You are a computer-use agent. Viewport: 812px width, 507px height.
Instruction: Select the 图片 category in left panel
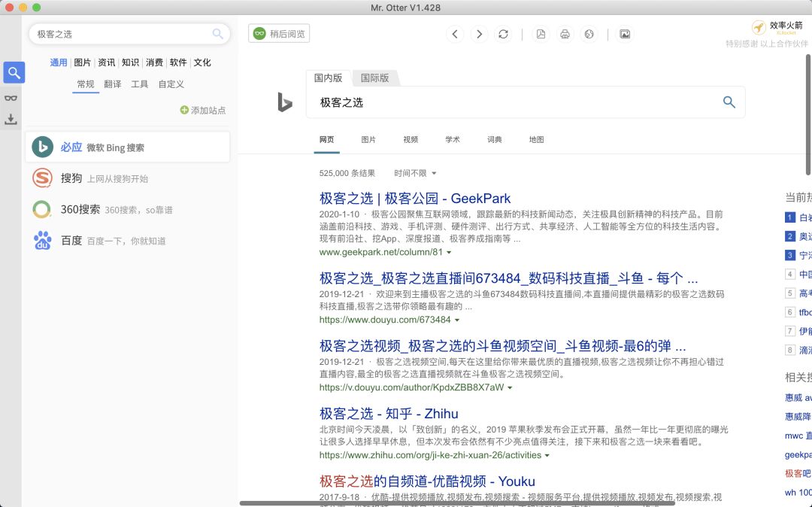[83, 62]
